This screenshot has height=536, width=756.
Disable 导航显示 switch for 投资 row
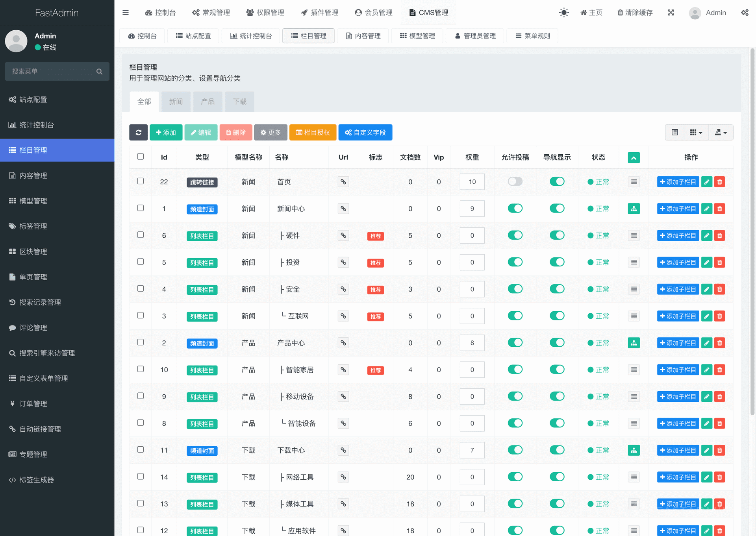[557, 262]
